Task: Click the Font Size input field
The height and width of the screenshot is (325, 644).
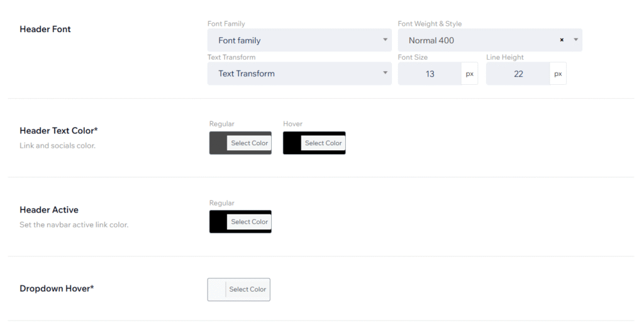Action: (430, 74)
